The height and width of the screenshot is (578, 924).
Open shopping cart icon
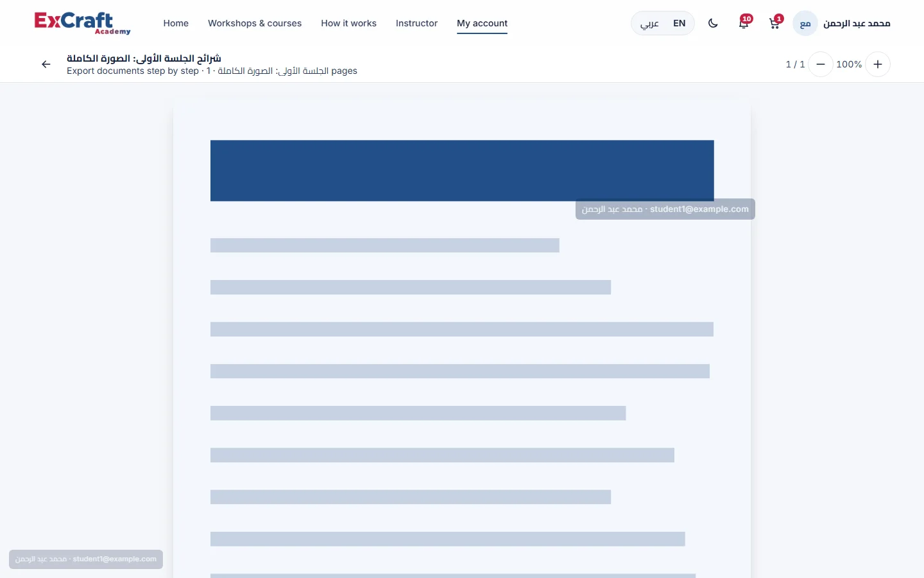[774, 23]
